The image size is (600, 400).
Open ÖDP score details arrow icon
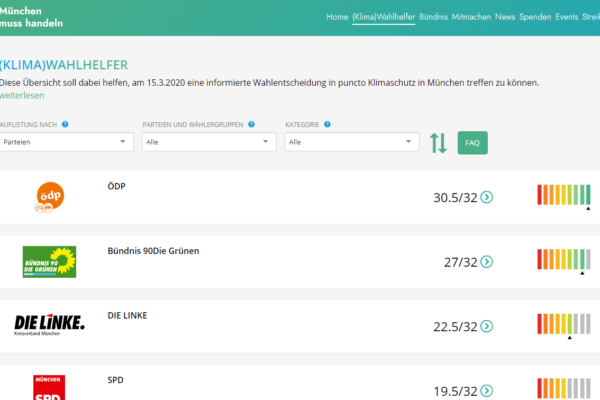click(487, 197)
